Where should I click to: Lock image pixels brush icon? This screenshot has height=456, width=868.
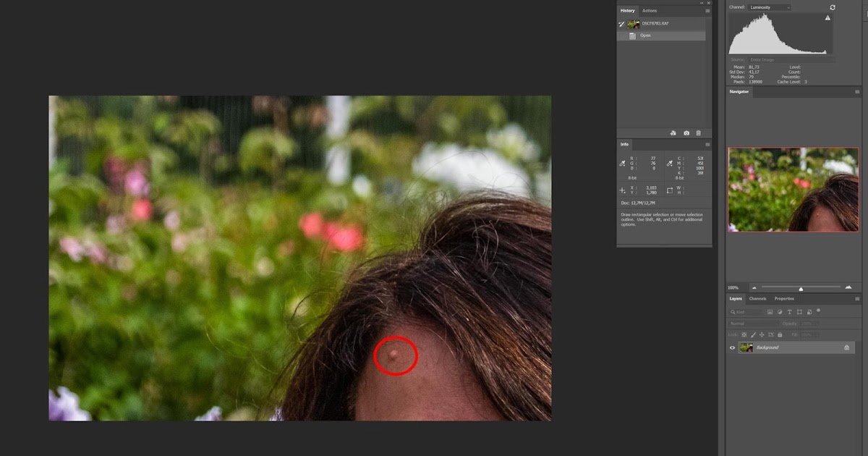click(x=753, y=334)
